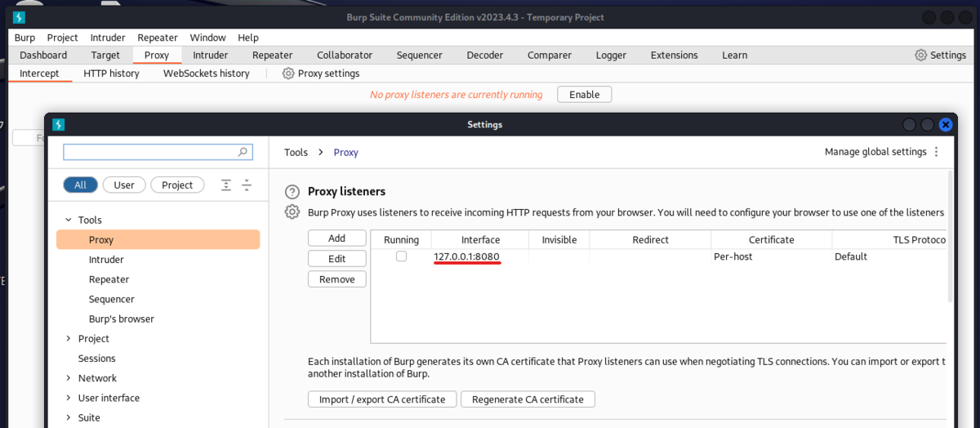This screenshot has width=980, height=428.
Task: Collapse the Tools tree node
Action: pos(69,221)
